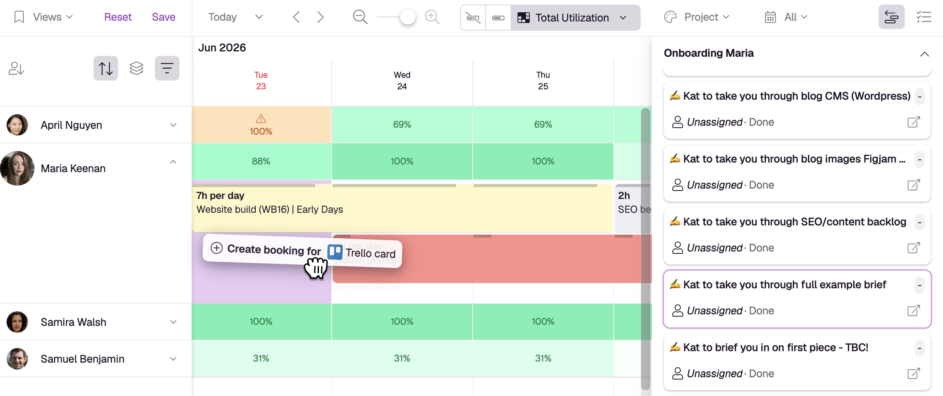943x396 pixels.
Task: Click April Nguyen's avatar
Action: 17,125
